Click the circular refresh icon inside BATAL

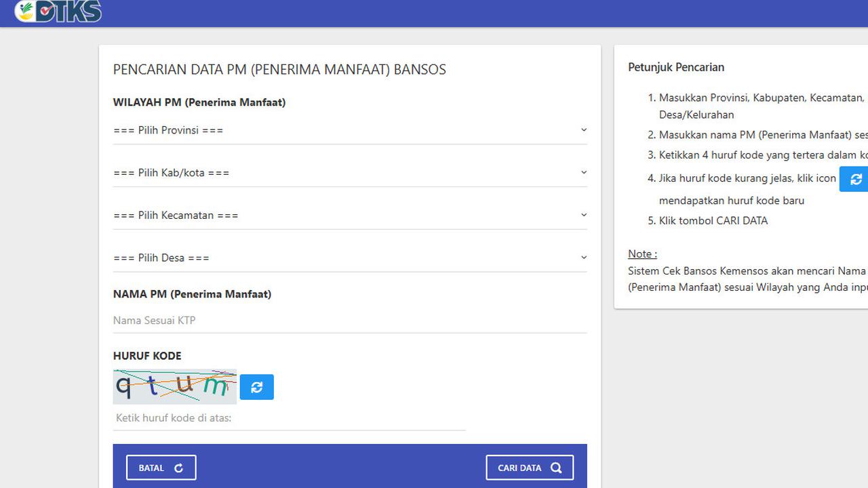[x=178, y=467]
